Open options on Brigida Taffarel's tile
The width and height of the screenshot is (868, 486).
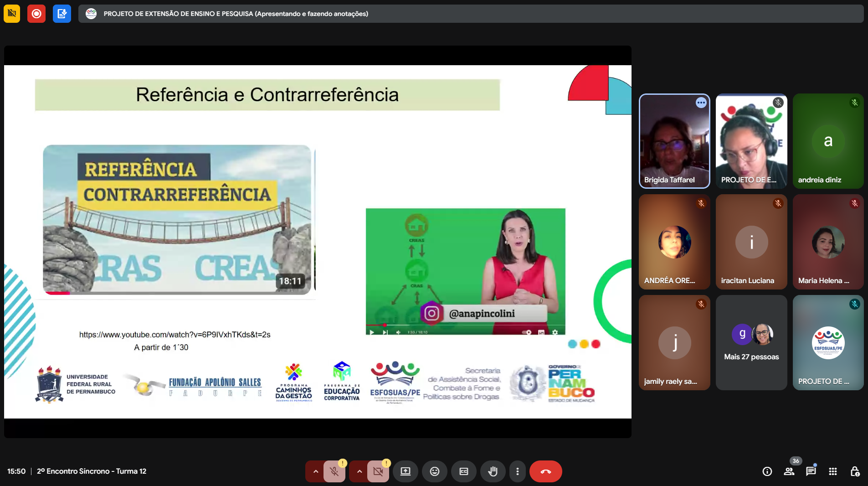[x=701, y=103]
